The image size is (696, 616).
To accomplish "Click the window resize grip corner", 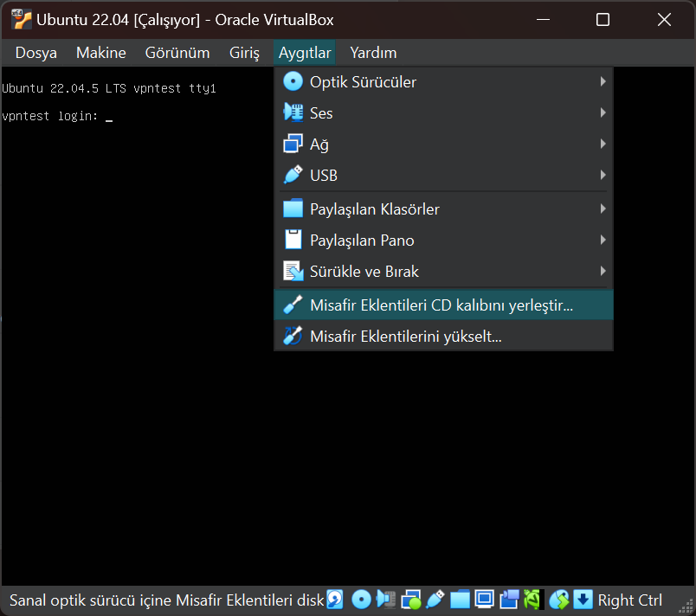I will pos(686,606).
